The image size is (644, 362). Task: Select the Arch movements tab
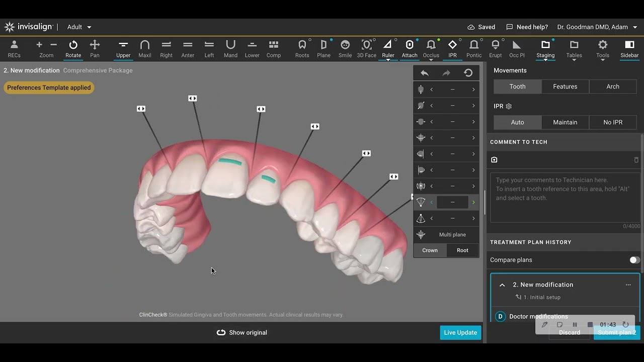613,86
